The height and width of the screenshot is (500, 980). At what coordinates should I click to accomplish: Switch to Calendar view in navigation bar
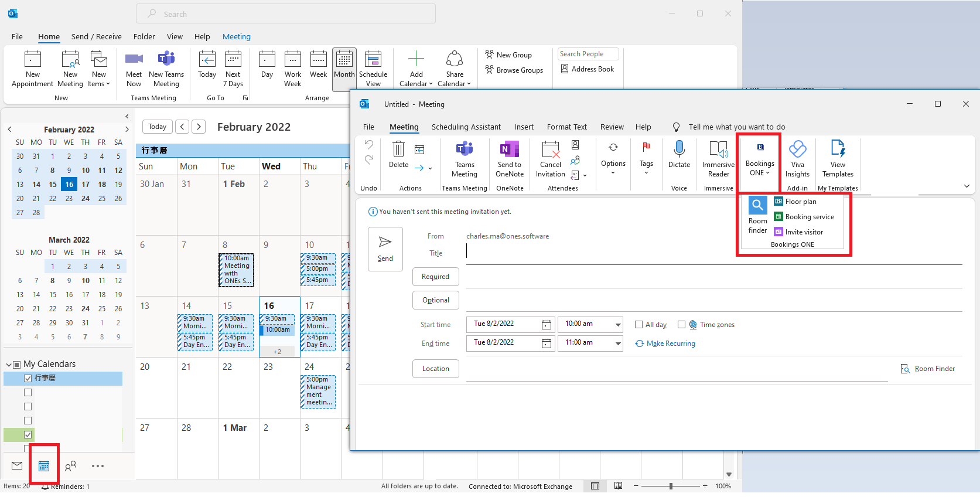click(44, 466)
